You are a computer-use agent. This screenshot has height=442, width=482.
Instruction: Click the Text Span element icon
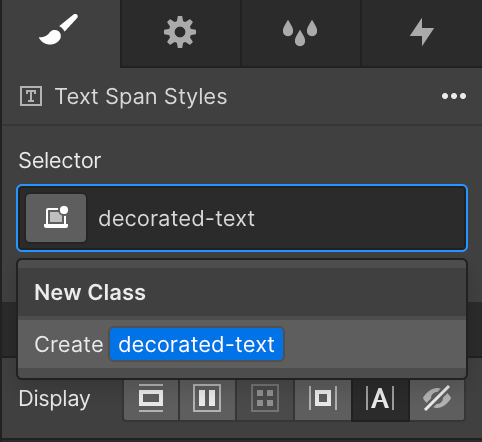point(31,96)
